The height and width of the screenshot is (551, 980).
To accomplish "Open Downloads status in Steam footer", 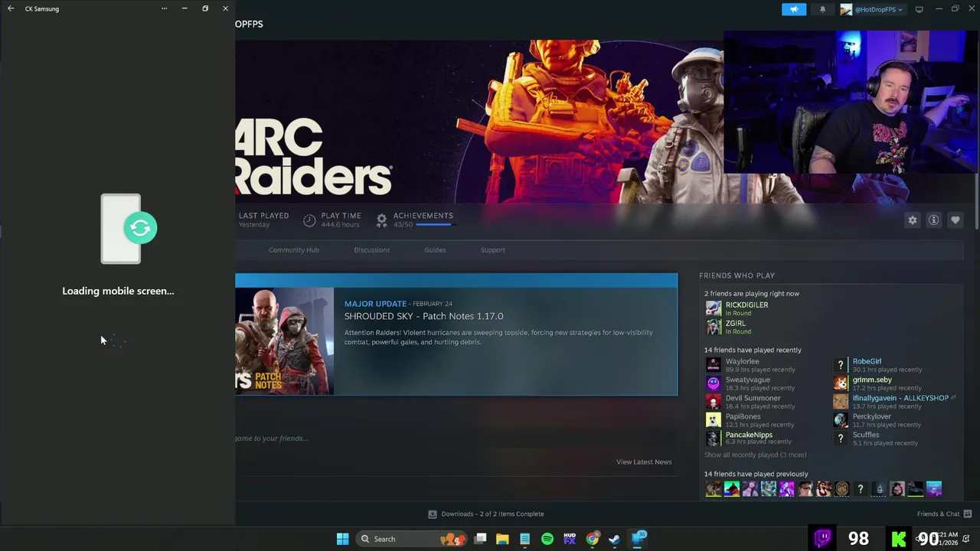I will 492,514.
